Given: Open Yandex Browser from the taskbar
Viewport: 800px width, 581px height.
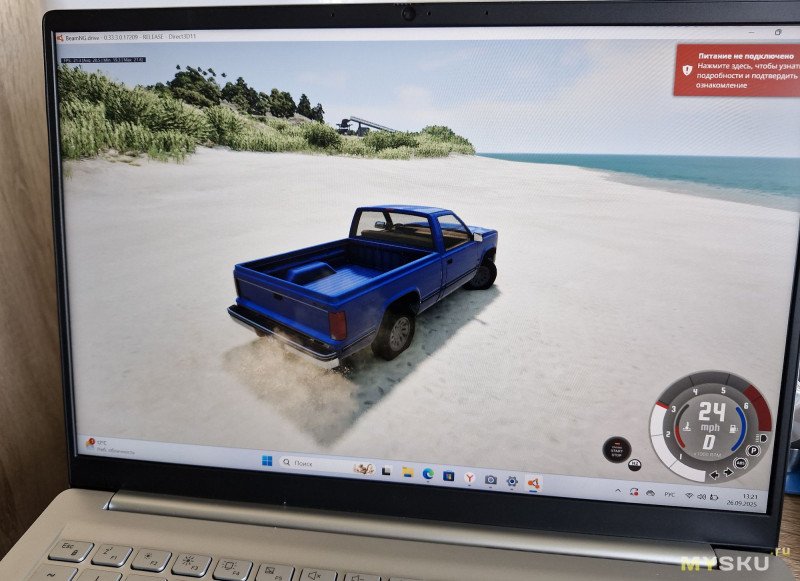Looking at the screenshot, I should point(469,477).
